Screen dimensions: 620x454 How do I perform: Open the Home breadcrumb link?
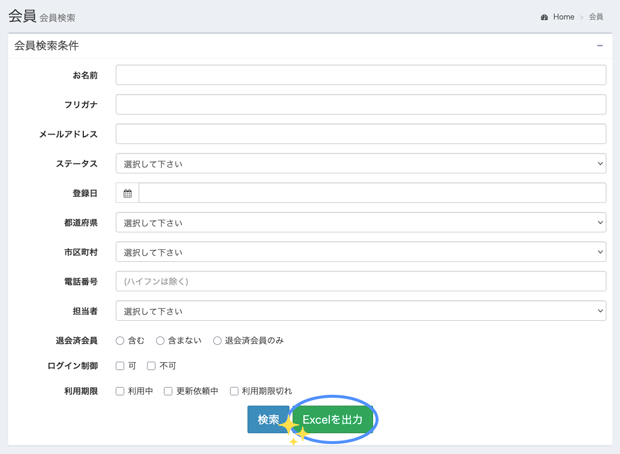[x=563, y=17]
